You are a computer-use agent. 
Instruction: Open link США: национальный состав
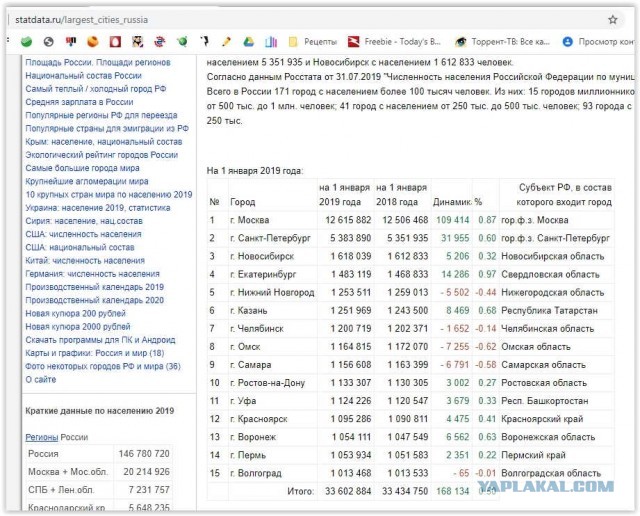(80, 247)
